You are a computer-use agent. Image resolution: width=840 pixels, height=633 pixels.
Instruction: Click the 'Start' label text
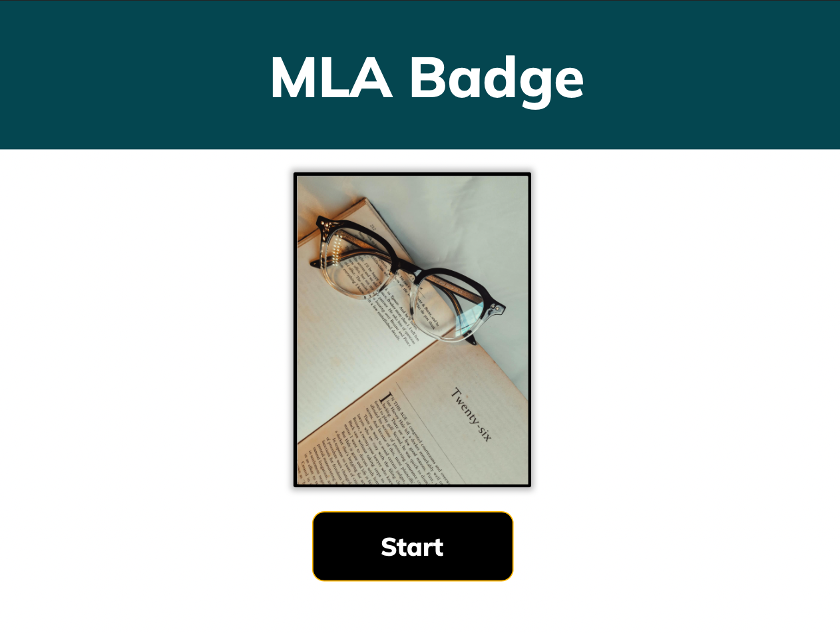(412, 546)
